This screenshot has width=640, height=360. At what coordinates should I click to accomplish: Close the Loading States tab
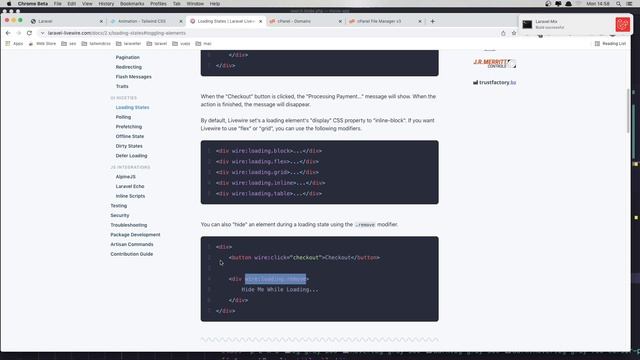260,21
